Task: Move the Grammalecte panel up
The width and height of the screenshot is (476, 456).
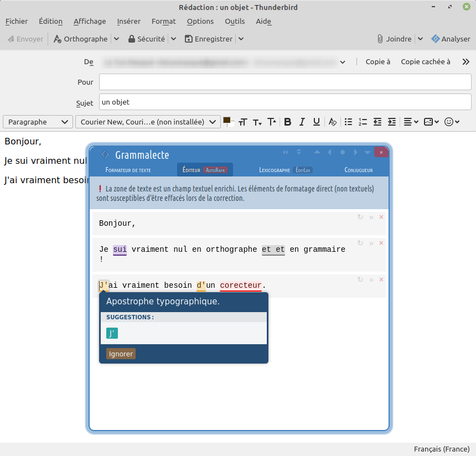Action: [x=317, y=152]
